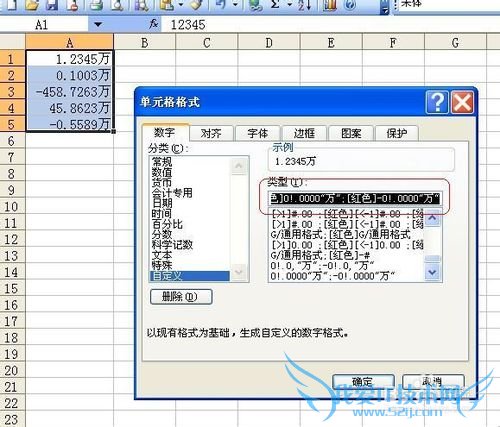Close the 单元格格式 dialog
The height and width of the screenshot is (427, 500).
tap(462, 102)
